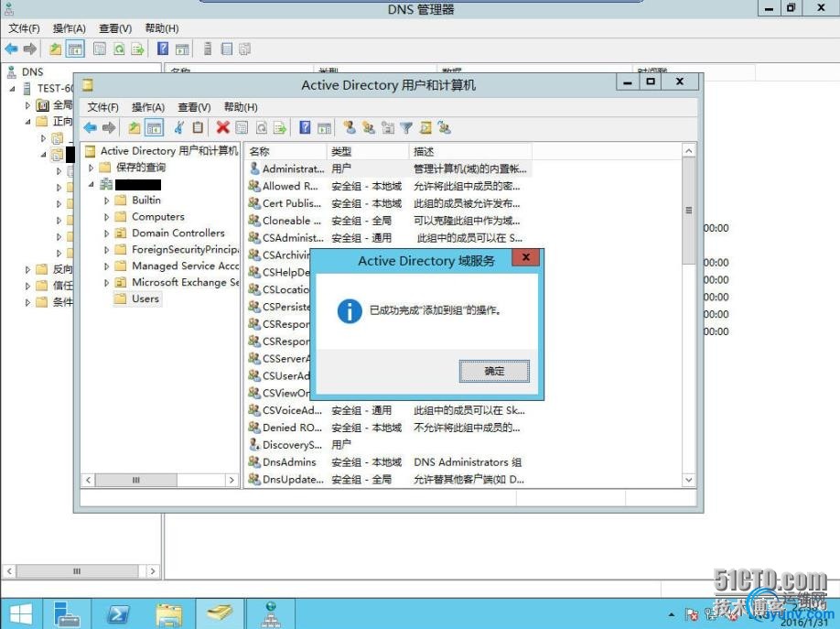This screenshot has width=840, height=629.
Task: Click Help icon in DNS Manager toolbar
Action: tap(163, 49)
